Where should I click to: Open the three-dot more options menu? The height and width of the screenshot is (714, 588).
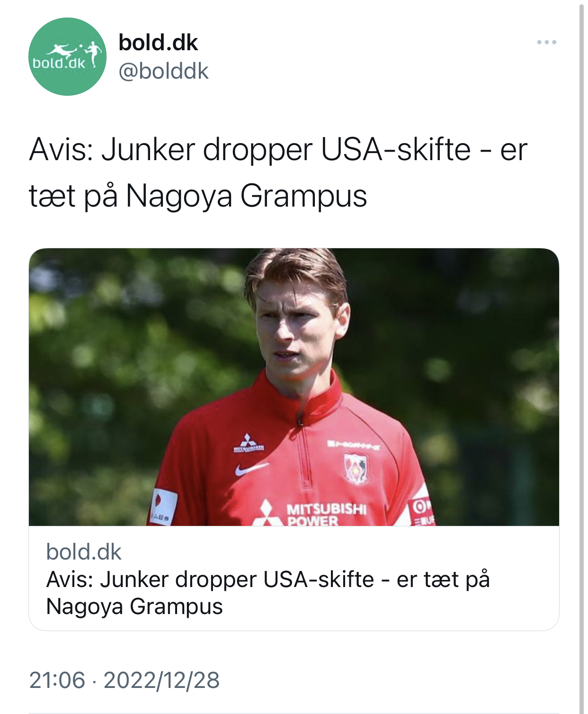[546, 43]
